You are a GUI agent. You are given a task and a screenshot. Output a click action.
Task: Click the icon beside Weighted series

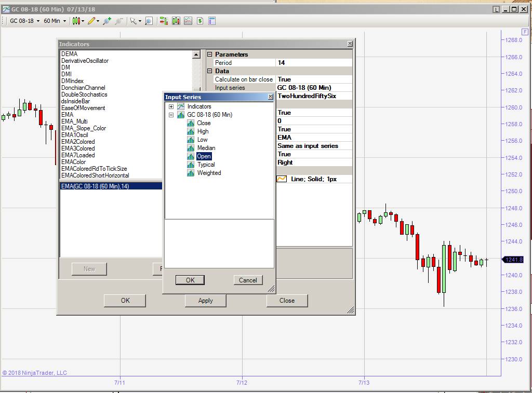point(191,173)
